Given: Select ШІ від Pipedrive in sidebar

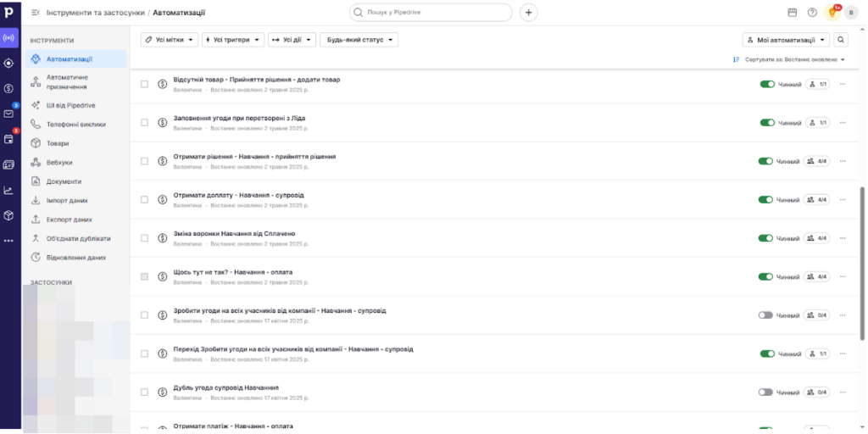Looking at the screenshot, I should 75,105.
